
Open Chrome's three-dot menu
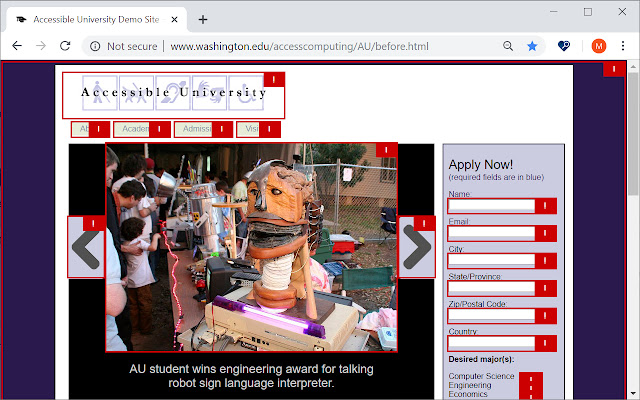tap(623, 46)
